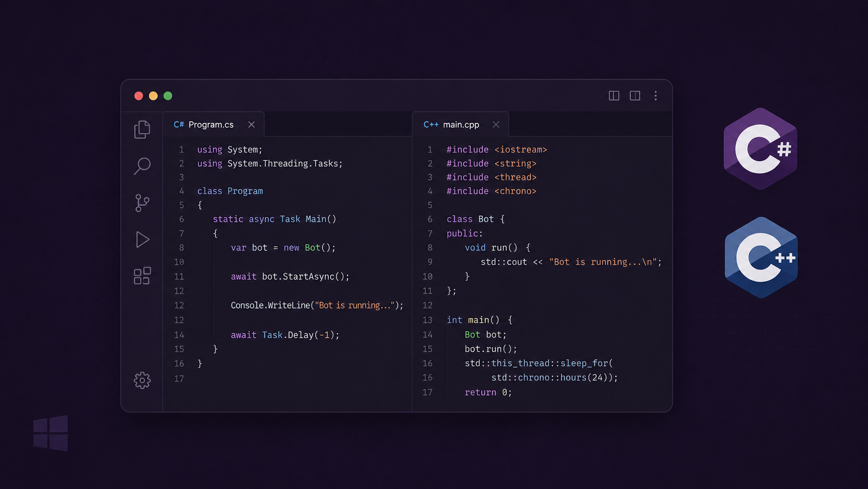
Task: Click the Console.WriteLine statement in Program.cs
Action: tap(317, 306)
